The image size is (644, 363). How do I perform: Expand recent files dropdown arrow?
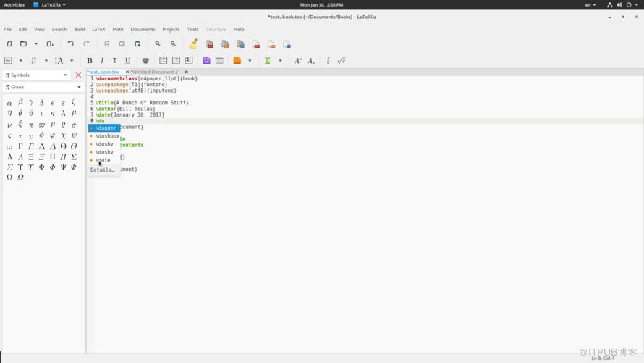tap(36, 44)
